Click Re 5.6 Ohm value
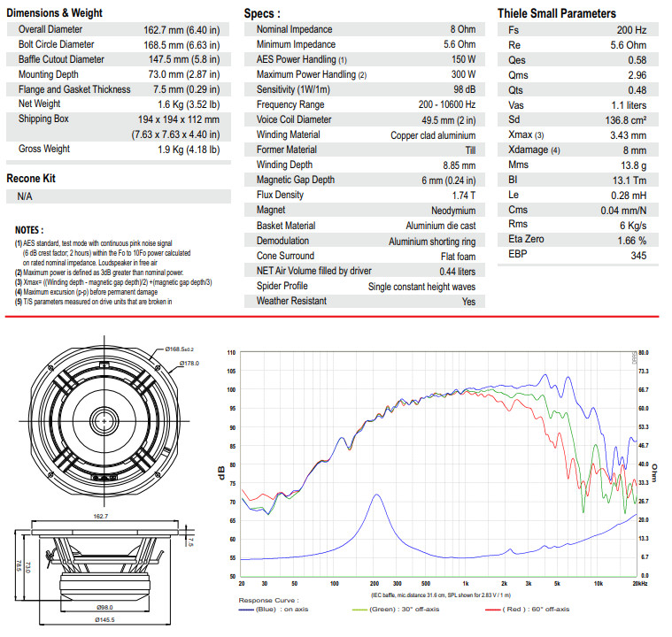The image size is (672, 637). click(x=629, y=45)
